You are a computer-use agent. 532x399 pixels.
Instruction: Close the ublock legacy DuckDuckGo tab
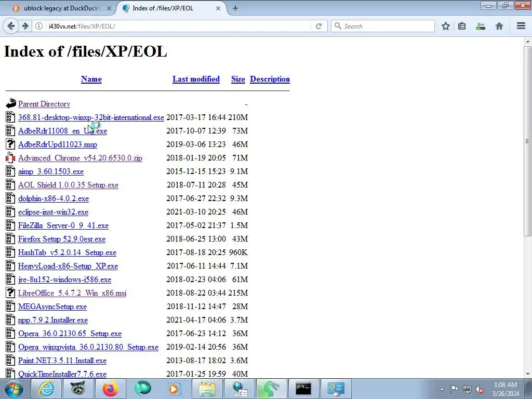pos(109,8)
